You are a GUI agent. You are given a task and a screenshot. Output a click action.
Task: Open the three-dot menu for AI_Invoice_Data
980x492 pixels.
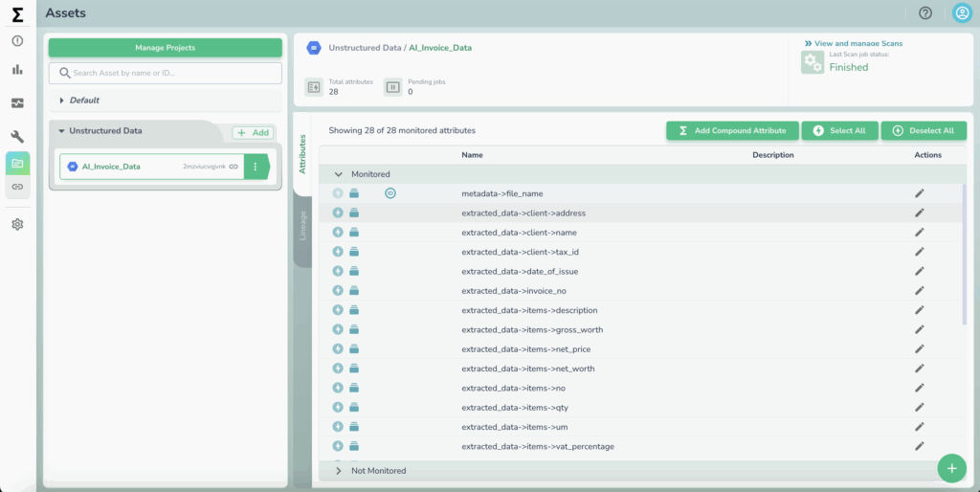pos(256,167)
